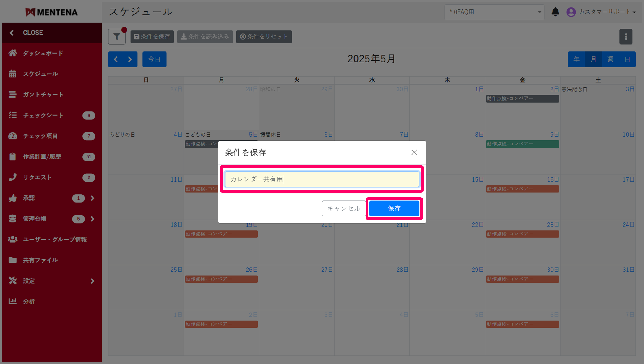The height and width of the screenshot is (364, 644).
Task: Close the 条件を保存 dialog with X
Action: 414,152
